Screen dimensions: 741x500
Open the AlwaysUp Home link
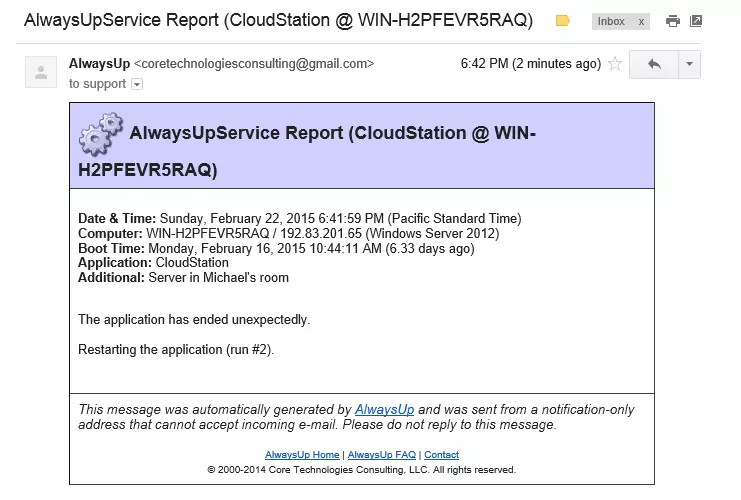tap(302, 455)
